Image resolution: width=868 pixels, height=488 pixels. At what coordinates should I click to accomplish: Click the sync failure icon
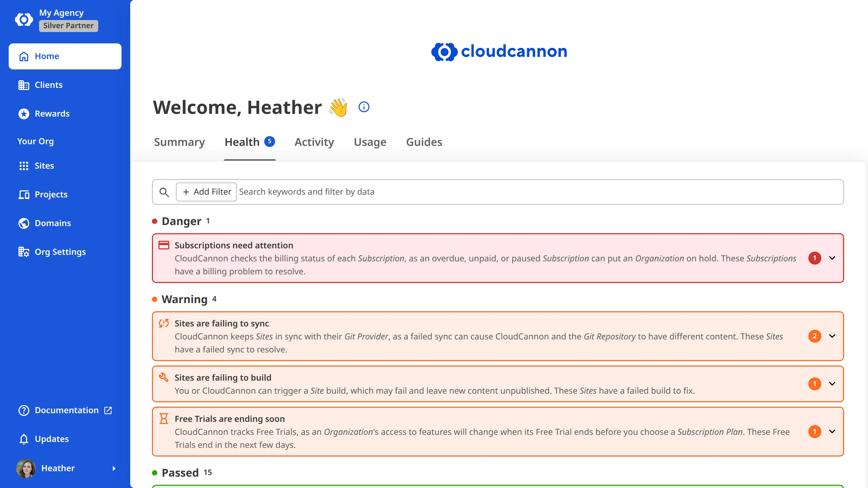point(164,323)
